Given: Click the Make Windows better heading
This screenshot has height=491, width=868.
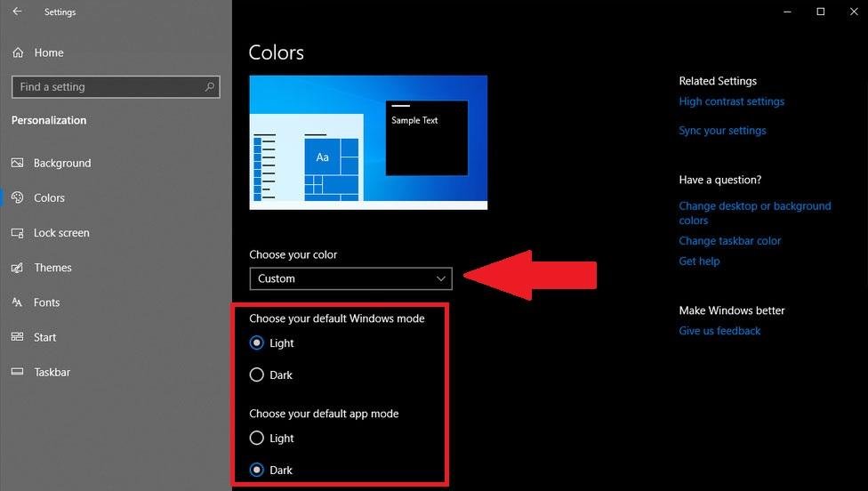Looking at the screenshot, I should tap(732, 310).
